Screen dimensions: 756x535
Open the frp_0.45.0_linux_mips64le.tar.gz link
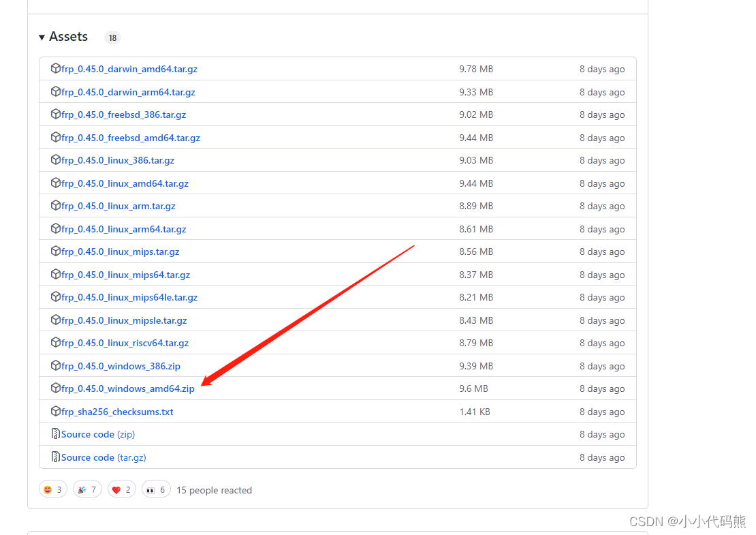(129, 297)
